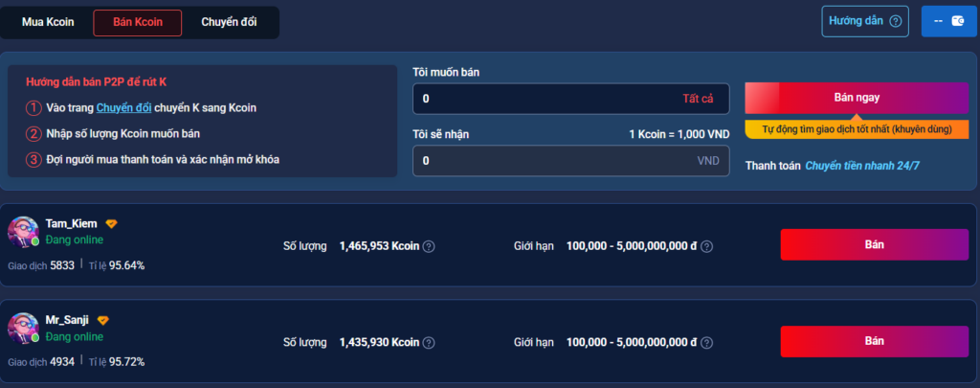This screenshot has width=980, height=388.
Task: Click the Bán ngay button
Action: click(x=857, y=98)
